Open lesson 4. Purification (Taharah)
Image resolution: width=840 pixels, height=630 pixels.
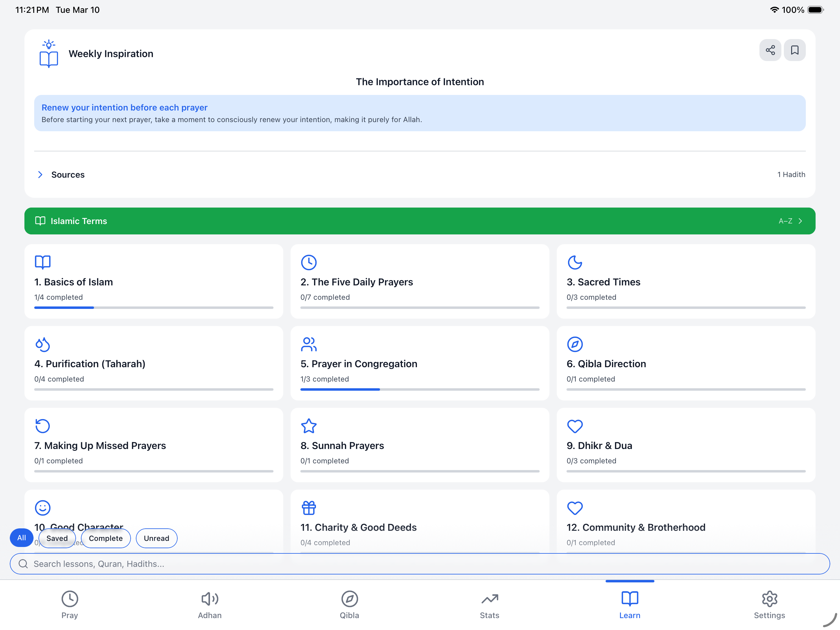pos(154,363)
